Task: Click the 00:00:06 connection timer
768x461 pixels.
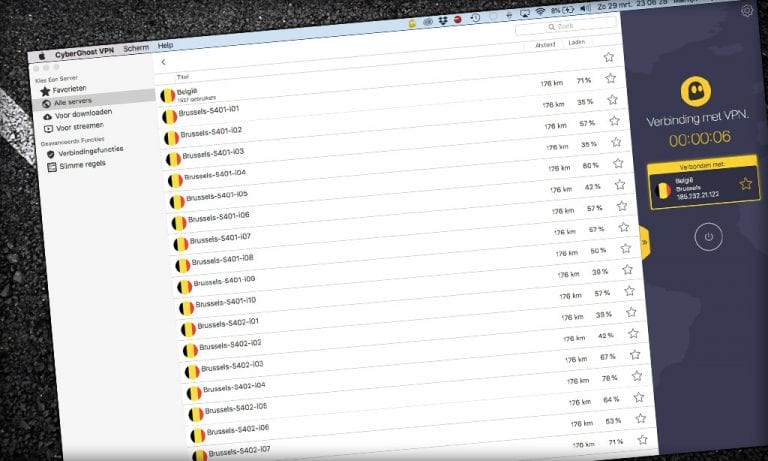Action: point(700,139)
